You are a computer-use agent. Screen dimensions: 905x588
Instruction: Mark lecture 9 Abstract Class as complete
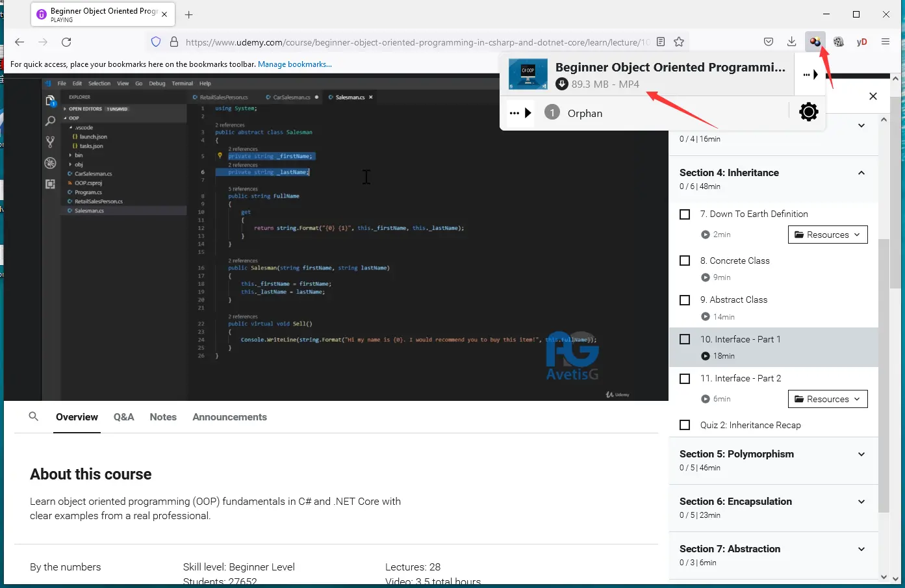click(685, 300)
